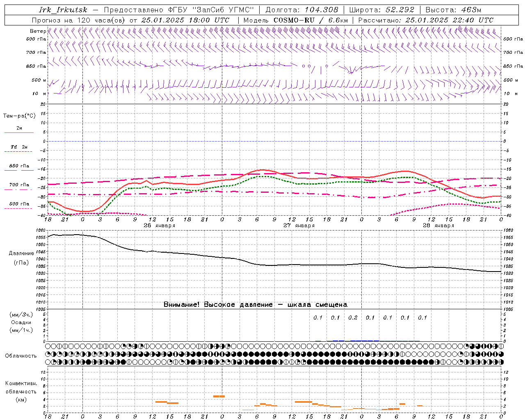Image resolution: width=525 pixels, height=420 pixels.
Task: Click the '2м' temperature legend entry
Action: tap(19, 128)
